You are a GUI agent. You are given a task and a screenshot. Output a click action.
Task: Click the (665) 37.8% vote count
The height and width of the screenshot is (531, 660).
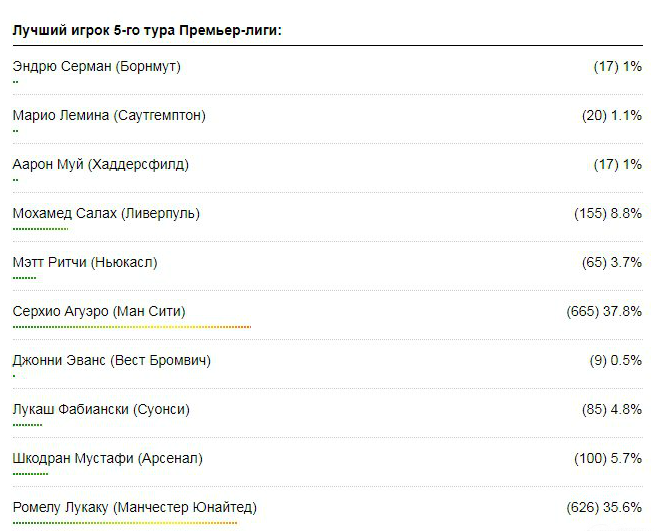tap(604, 311)
